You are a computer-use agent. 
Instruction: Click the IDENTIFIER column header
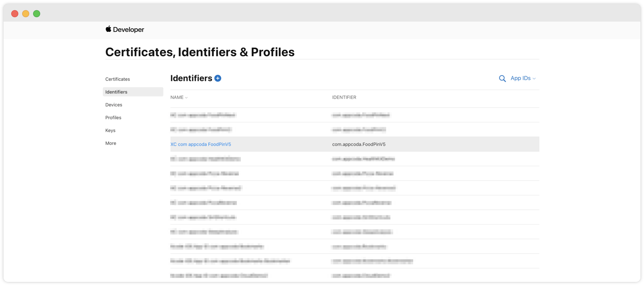click(x=344, y=97)
